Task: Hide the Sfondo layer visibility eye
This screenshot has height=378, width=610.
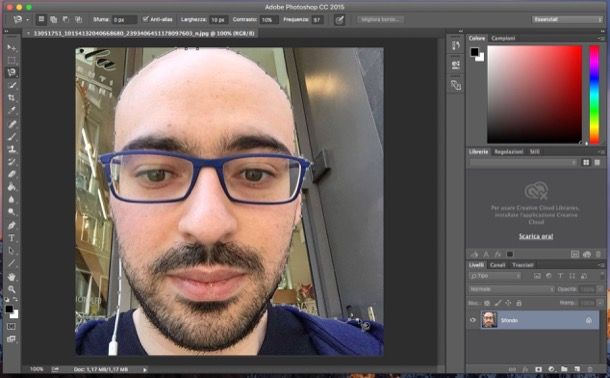Action: (x=473, y=320)
